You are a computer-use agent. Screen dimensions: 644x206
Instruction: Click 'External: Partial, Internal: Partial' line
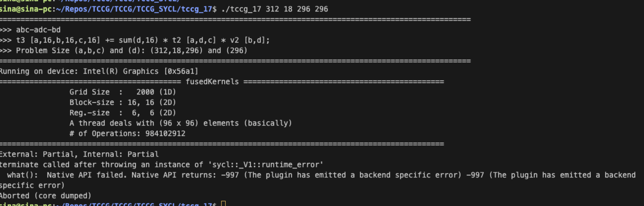79,154
